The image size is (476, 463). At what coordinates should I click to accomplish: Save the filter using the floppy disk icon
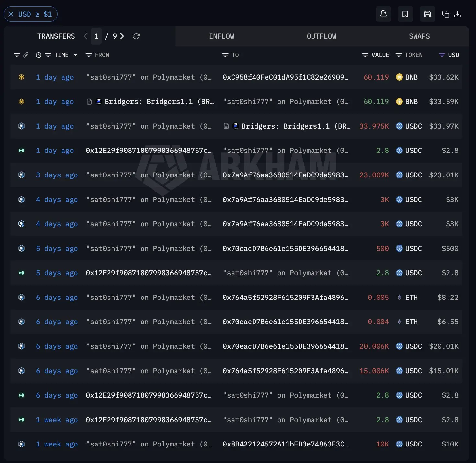pos(427,14)
